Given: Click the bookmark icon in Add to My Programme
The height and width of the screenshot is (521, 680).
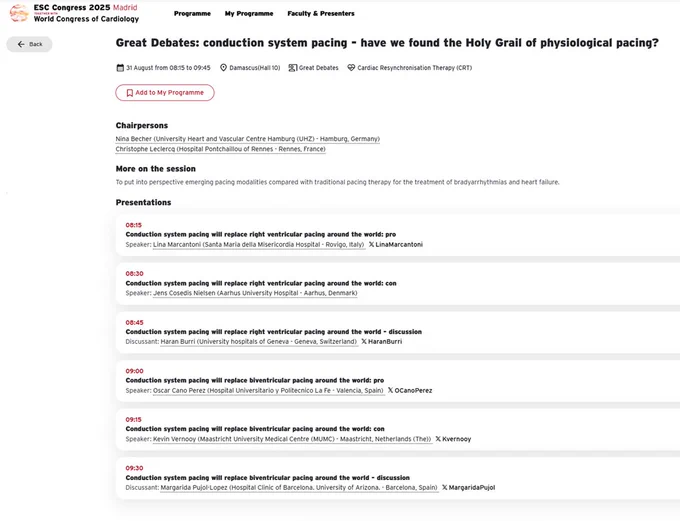Looking at the screenshot, I should (129, 93).
